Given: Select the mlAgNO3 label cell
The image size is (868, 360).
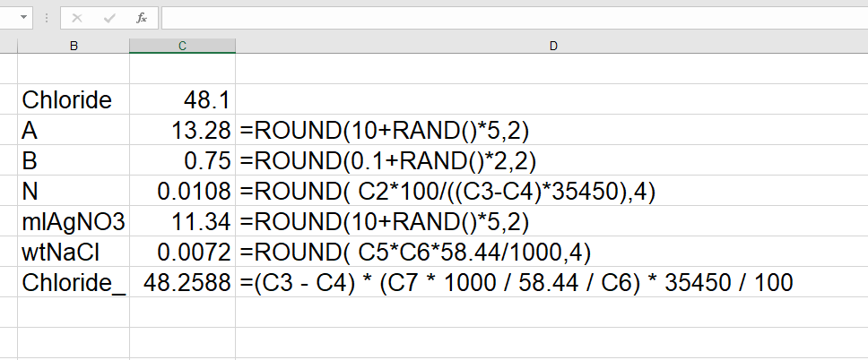Looking at the screenshot, I should 74,221.
